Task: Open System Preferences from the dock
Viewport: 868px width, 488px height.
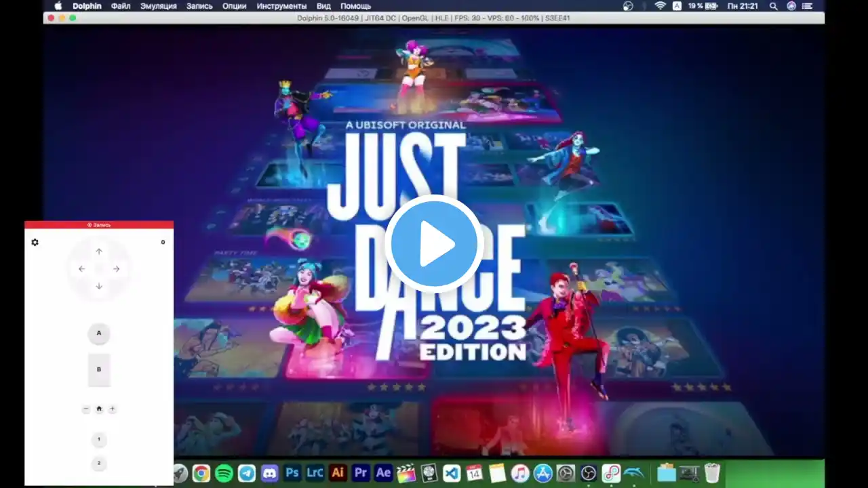Action: pyautogui.click(x=566, y=473)
